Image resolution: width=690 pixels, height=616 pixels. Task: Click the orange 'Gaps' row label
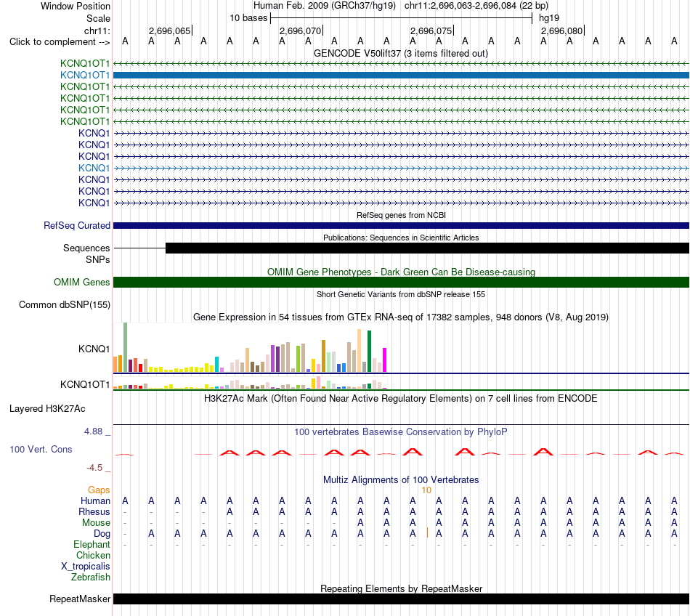pos(99,490)
